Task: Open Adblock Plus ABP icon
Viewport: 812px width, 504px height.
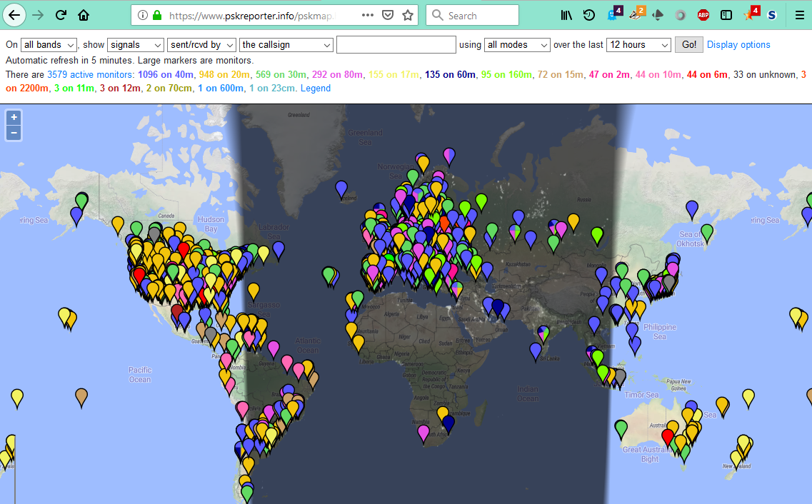Action: coord(703,15)
